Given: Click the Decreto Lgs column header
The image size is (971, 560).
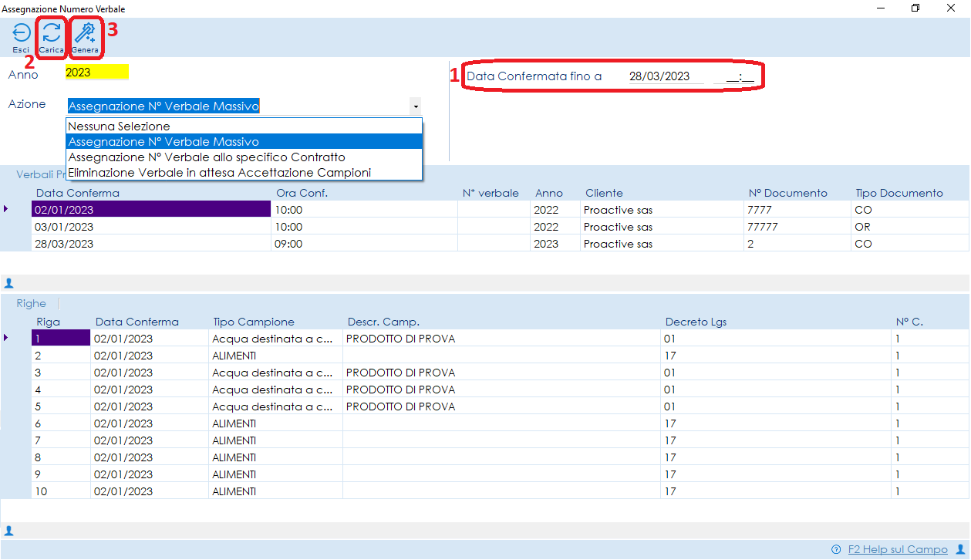Looking at the screenshot, I should click(x=696, y=322).
